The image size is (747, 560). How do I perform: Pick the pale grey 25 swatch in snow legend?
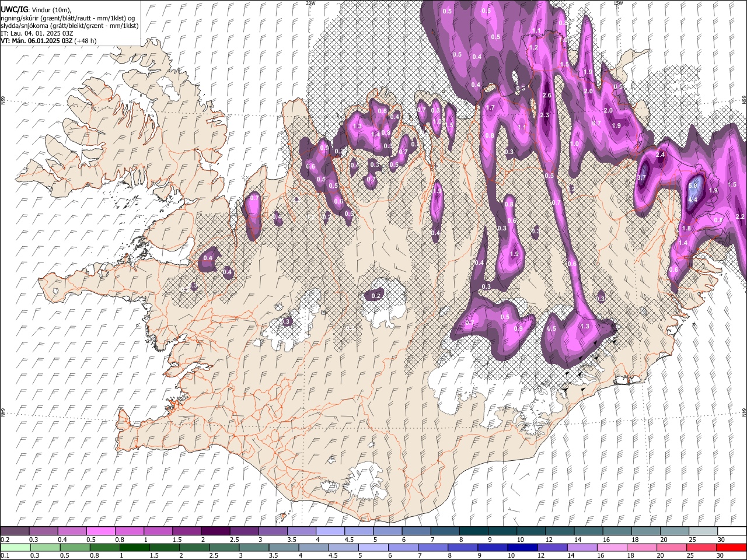tap(704, 531)
